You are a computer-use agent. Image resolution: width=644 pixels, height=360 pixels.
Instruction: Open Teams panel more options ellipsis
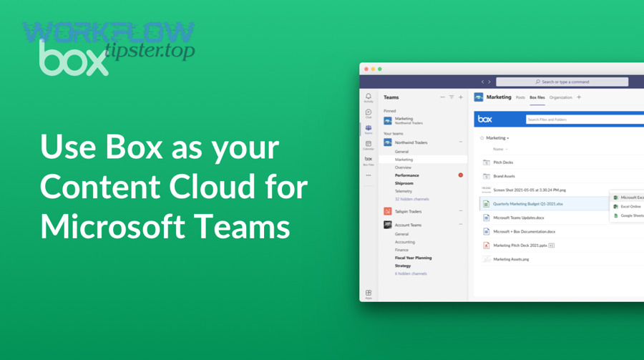[x=442, y=97]
